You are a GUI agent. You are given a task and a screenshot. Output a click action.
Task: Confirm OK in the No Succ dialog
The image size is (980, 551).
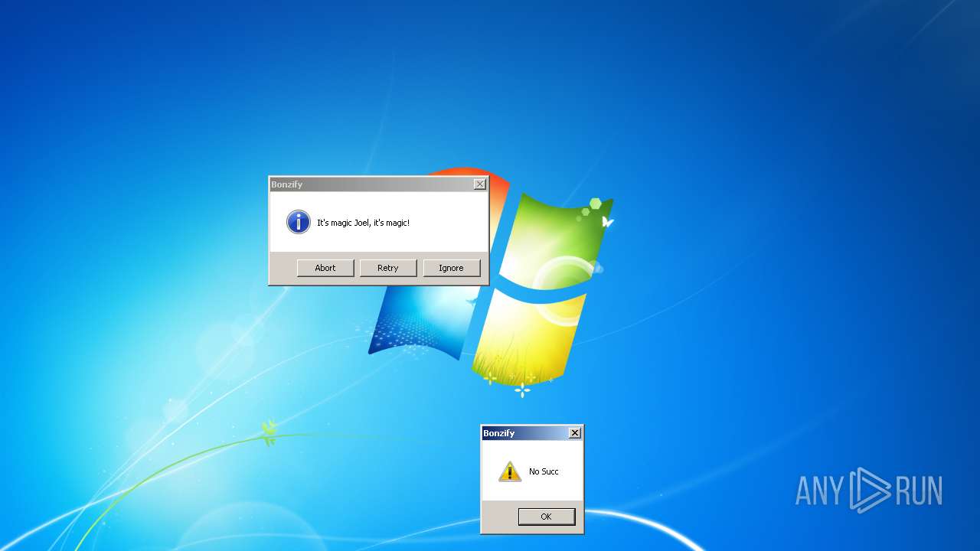tap(546, 517)
